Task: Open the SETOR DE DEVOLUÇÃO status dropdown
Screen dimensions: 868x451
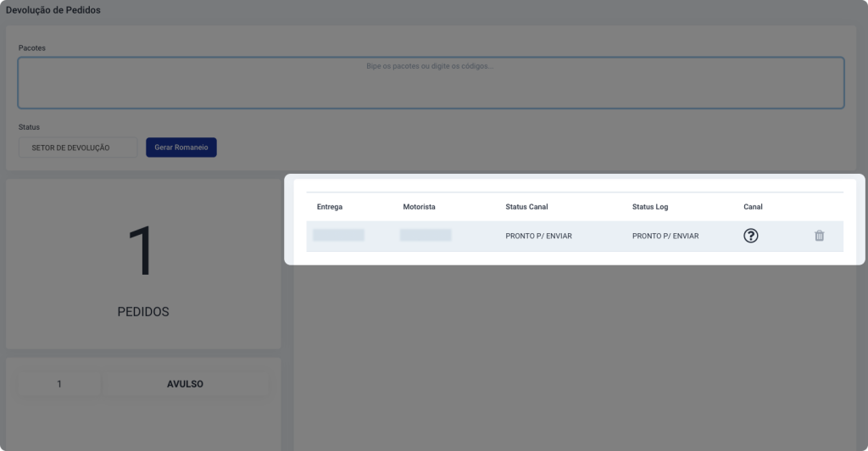Action: (x=77, y=148)
